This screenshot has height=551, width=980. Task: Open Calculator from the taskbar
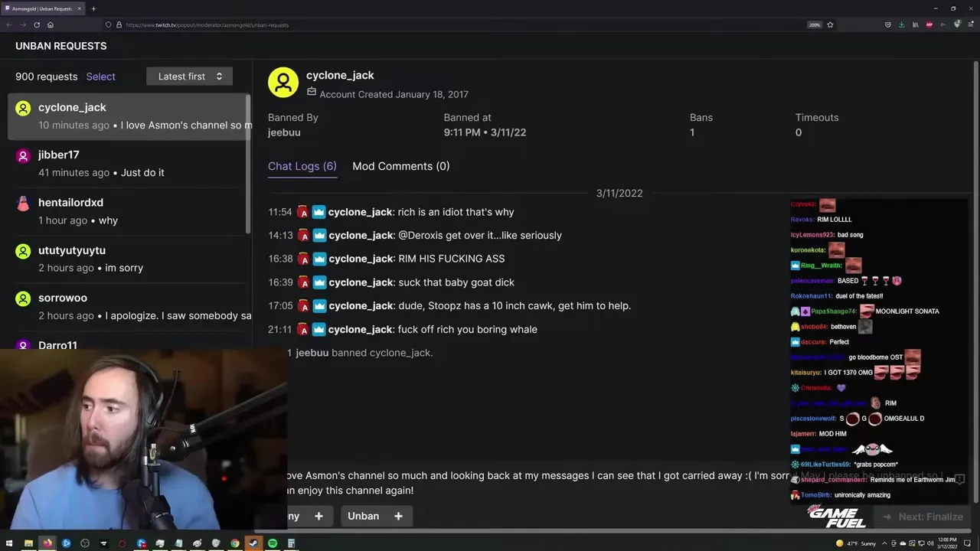pos(291,543)
